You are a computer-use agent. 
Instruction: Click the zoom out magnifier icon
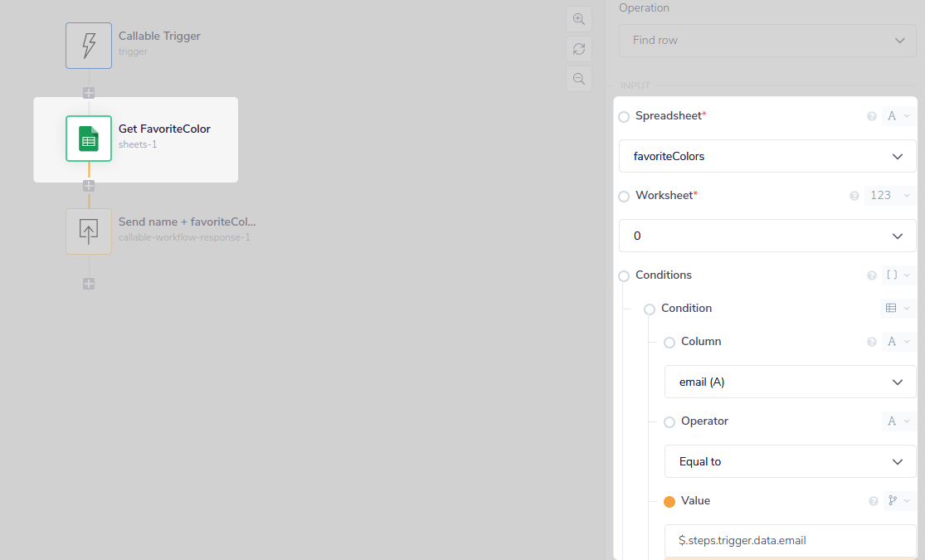pos(579,79)
